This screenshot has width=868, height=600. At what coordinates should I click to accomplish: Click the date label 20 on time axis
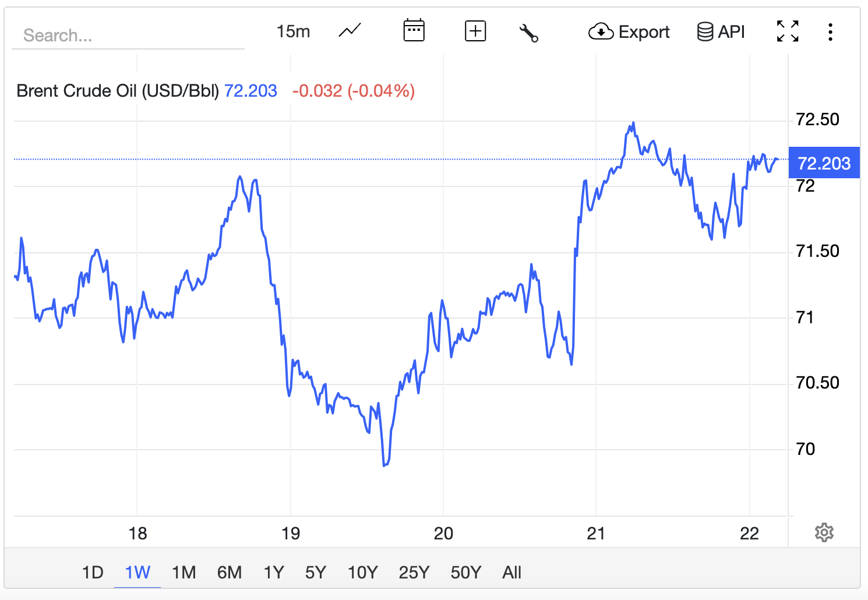pyautogui.click(x=443, y=533)
